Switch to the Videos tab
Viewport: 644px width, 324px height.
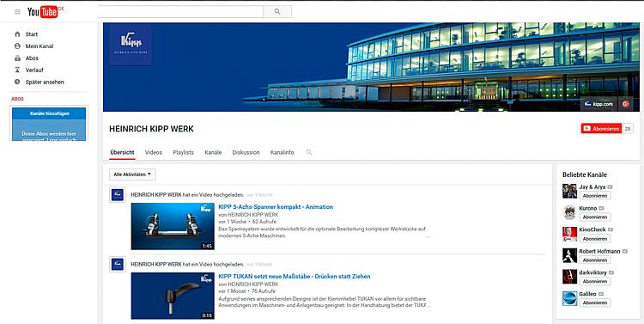(154, 152)
